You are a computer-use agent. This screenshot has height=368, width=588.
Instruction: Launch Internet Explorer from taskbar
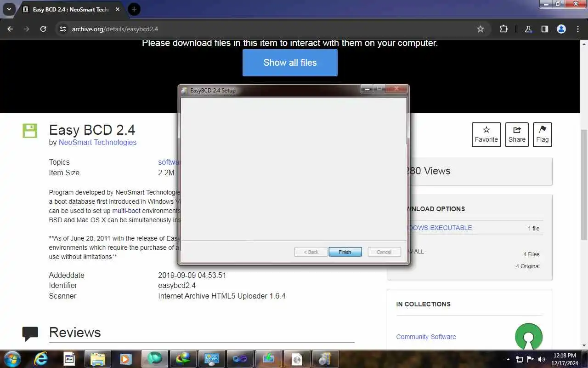(41, 359)
